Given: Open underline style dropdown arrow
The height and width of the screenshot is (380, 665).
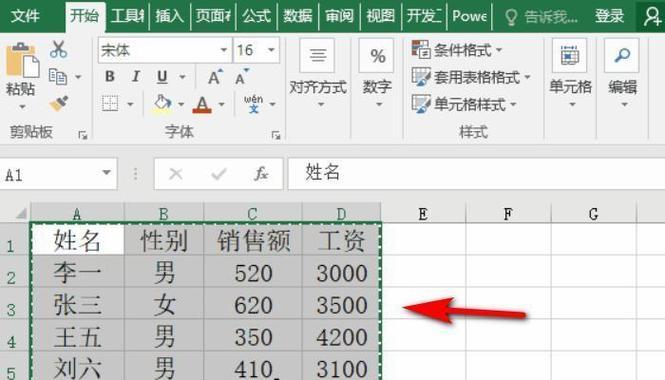Looking at the screenshot, I should 182,77.
